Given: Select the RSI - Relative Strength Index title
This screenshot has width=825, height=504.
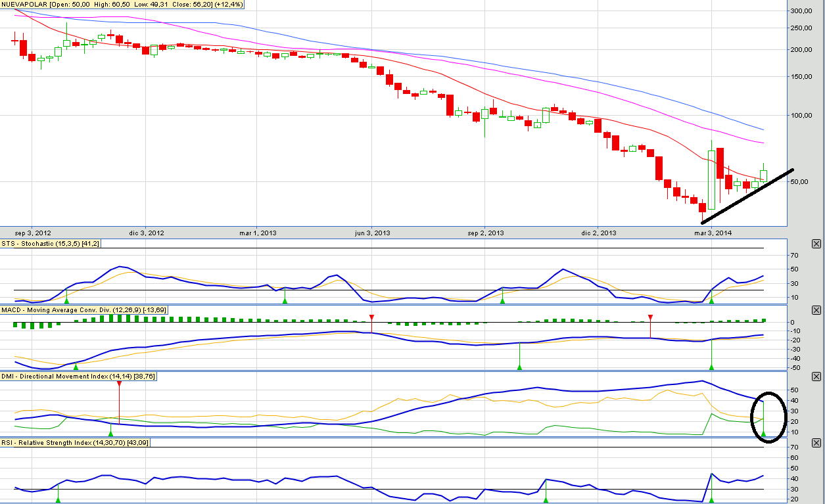Looking at the screenshot, I should (x=78, y=443).
